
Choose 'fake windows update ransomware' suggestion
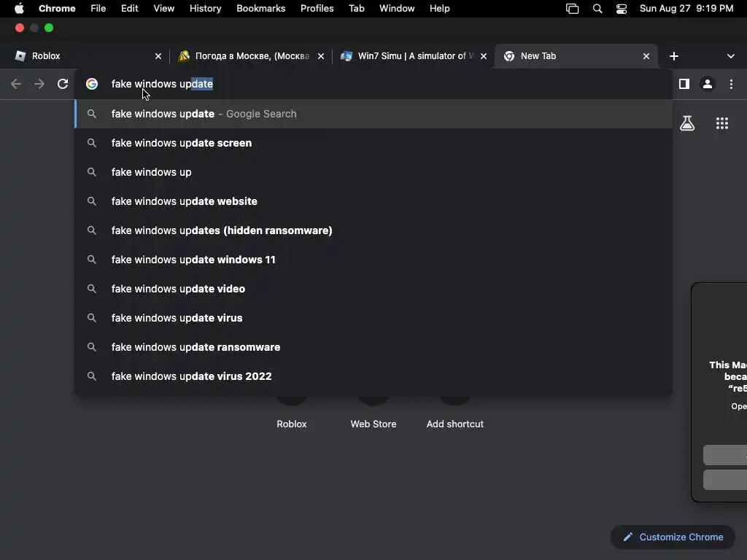tap(373, 347)
